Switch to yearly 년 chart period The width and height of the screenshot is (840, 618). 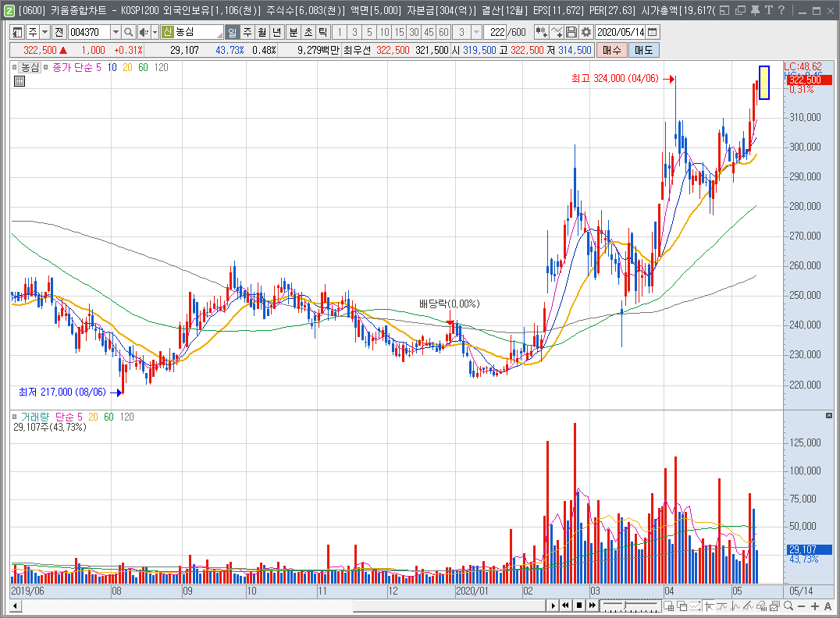pyautogui.click(x=276, y=32)
